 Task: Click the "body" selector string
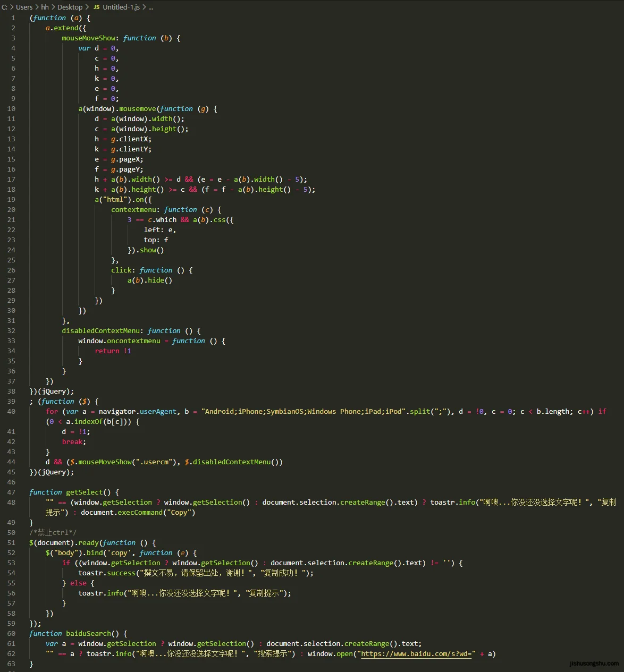66,552
